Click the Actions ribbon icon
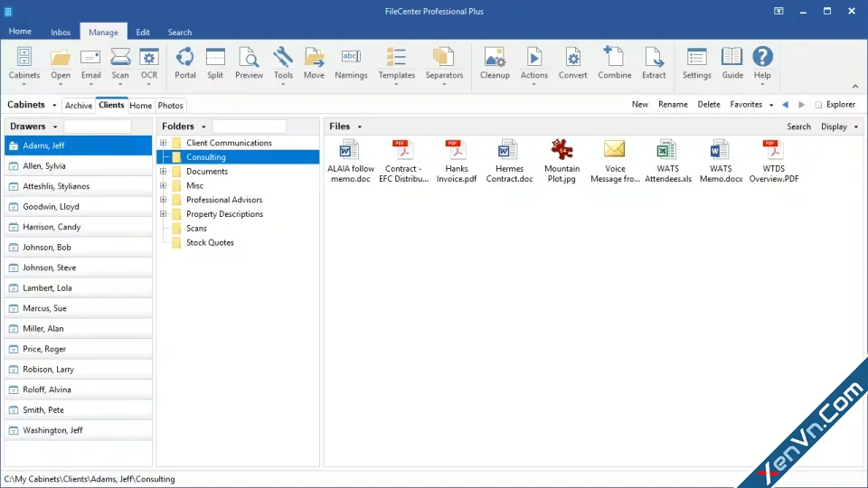The image size is (868, 488). 533,63
